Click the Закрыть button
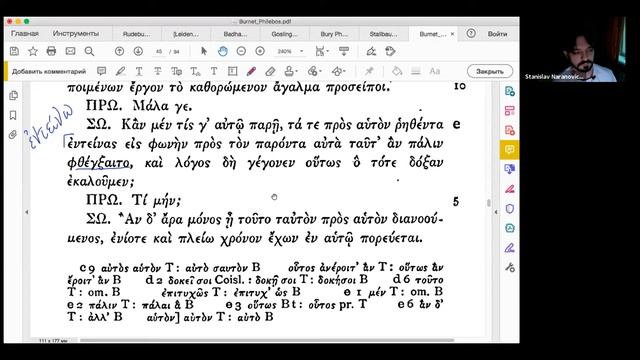 490,71
